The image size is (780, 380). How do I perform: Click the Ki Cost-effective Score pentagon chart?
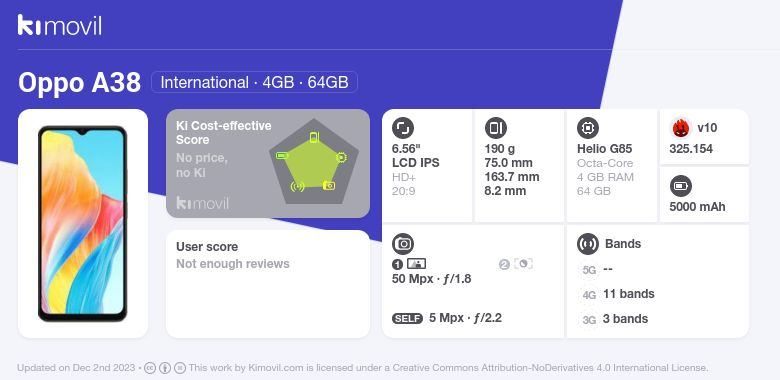(x=313, y=161)
